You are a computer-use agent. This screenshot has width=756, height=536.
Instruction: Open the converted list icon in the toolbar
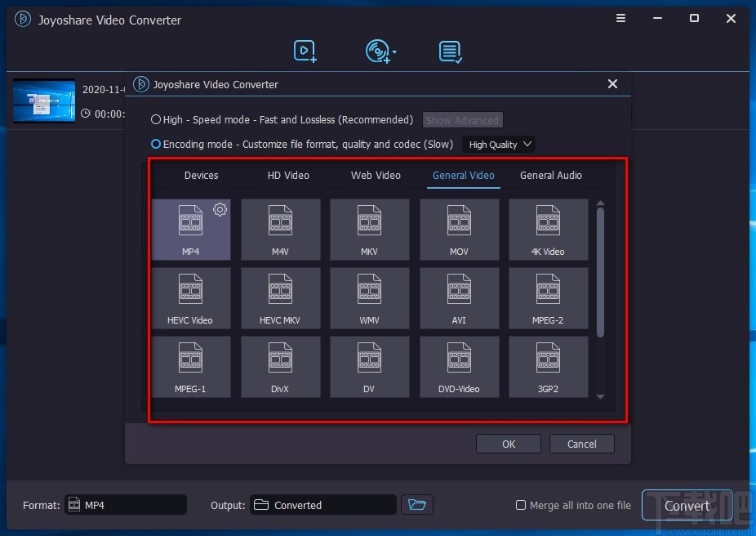point(451,51)
